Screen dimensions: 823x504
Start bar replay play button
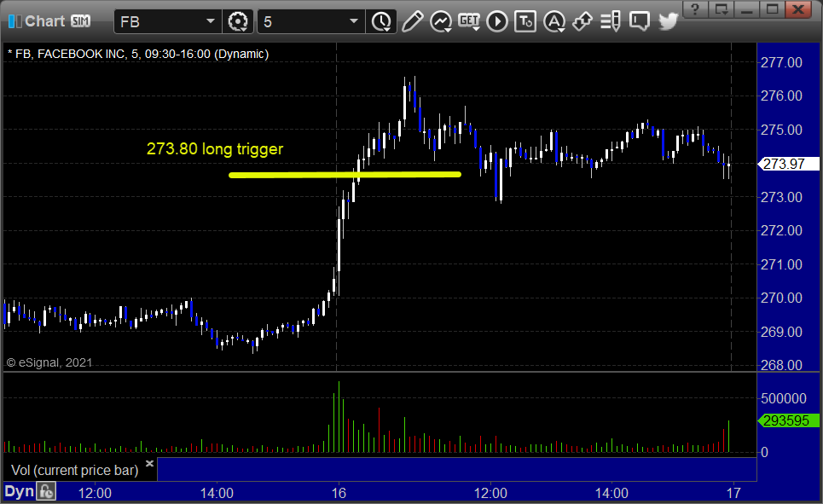[497, 21]
